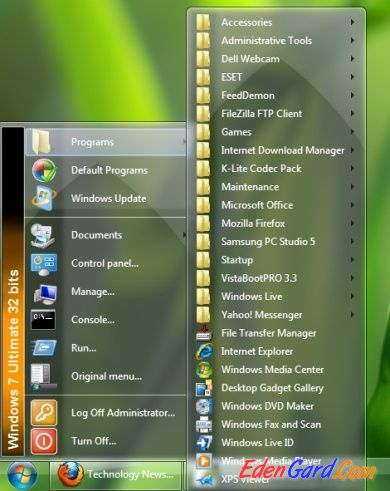Expand FileZilla FTP Client submenu arrow
This screenshot has width=390, height=491.
point(352,113)
